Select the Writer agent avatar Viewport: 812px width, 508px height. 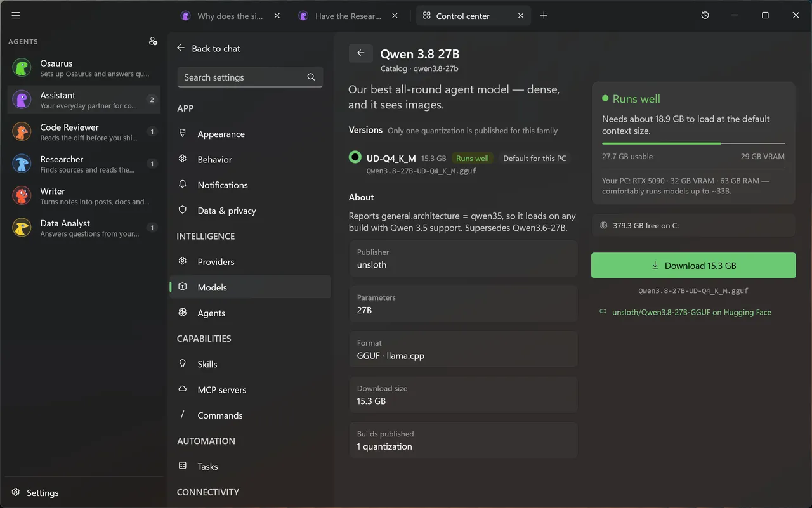[x=22, y=195]
